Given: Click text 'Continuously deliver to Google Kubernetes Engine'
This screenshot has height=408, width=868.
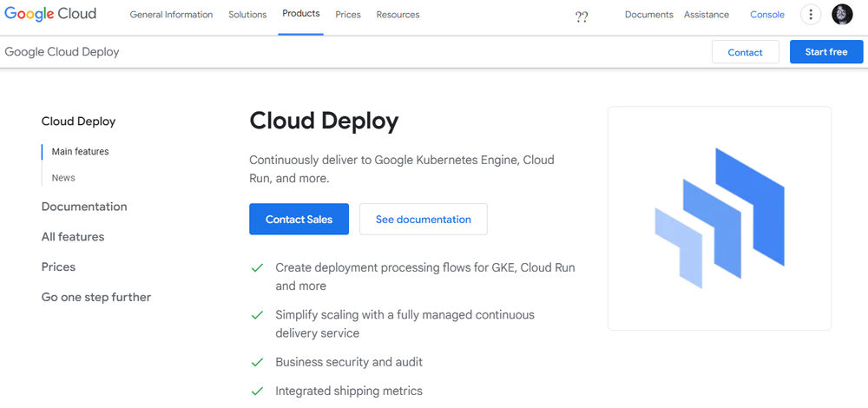Looking at the screenshot, I should (x=385, y=160).
